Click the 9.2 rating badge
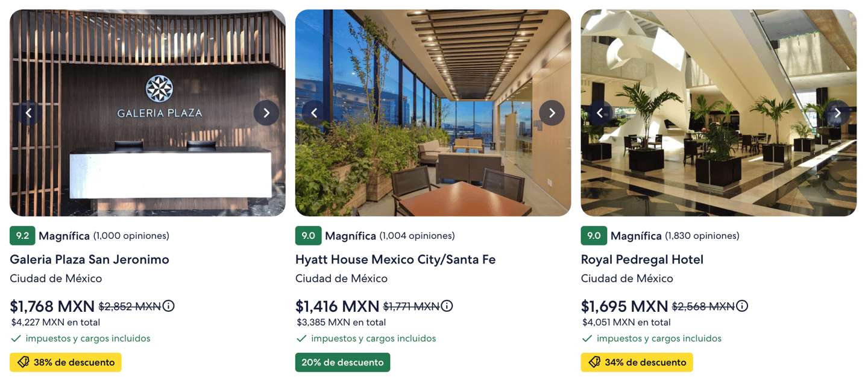The height and width of the screenshot is (386, 868). [x=22, y=236]
